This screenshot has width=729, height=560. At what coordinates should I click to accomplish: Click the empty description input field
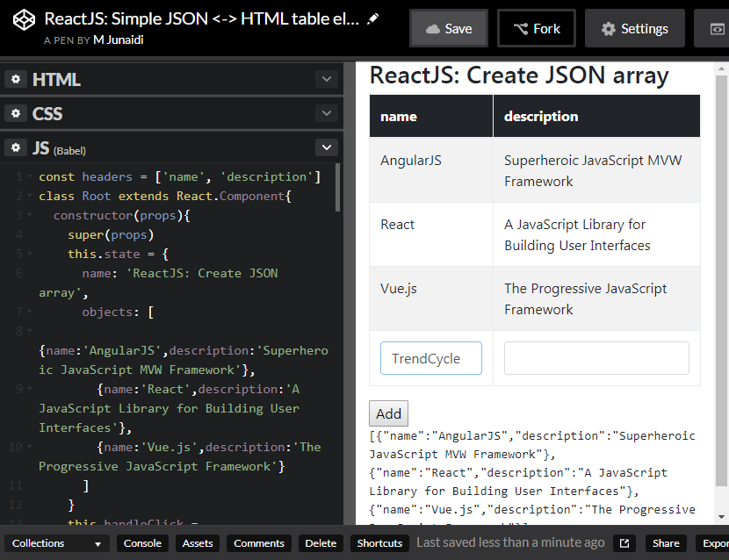pos(596,358)
